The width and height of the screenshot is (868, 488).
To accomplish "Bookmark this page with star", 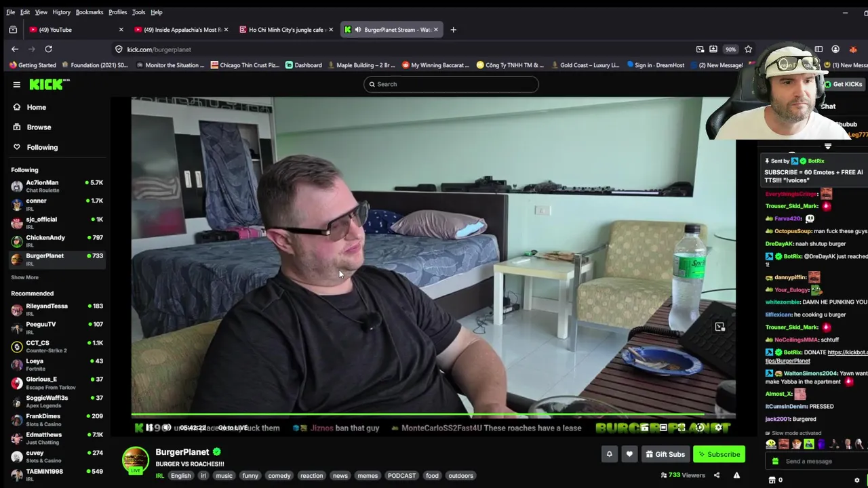I will 748,49.
